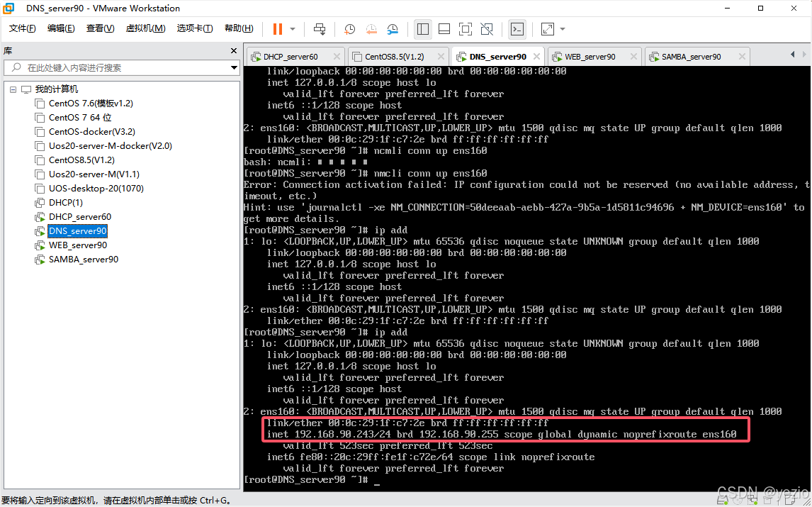The height and width of the screenshot is (507, 812).
Task: Close the DHCP_server60 tab
Action: 337,57
